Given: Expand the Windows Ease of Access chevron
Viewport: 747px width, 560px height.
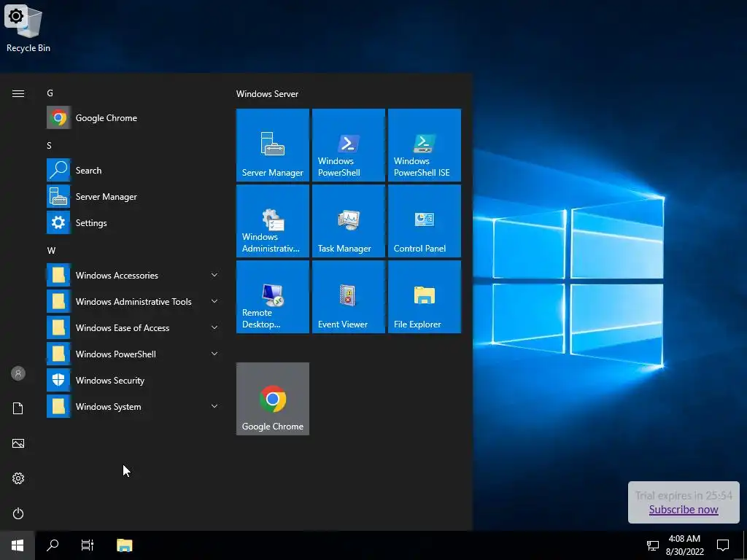Looking at the screenshot, I should tap(214, 327).
